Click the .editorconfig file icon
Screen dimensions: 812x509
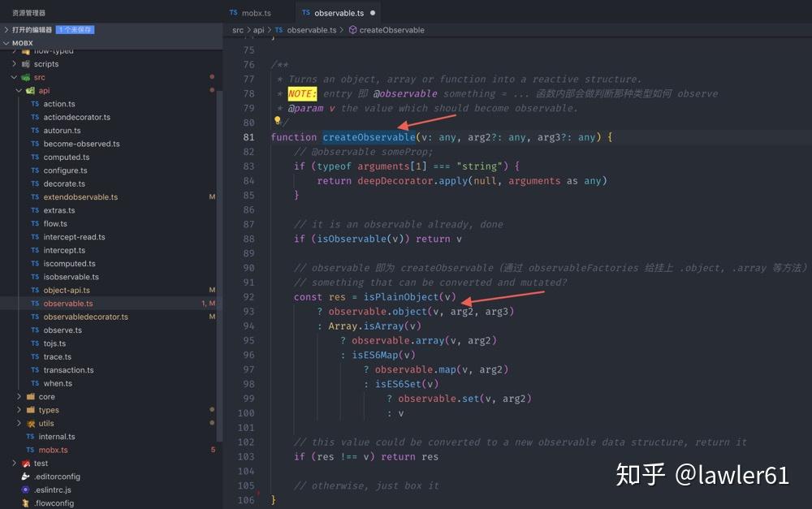[25, 477]
